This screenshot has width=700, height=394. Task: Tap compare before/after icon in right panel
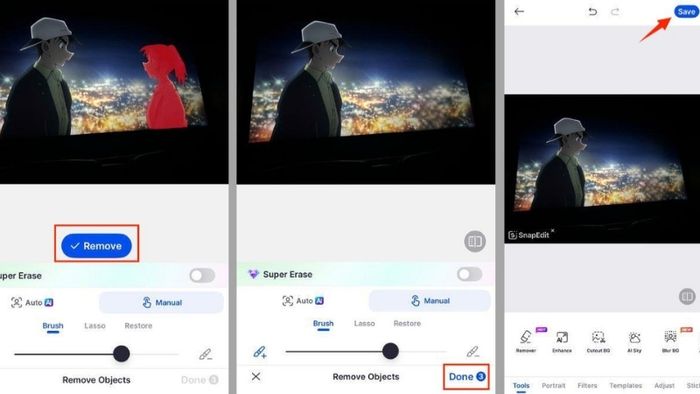(x=687, y=296)
